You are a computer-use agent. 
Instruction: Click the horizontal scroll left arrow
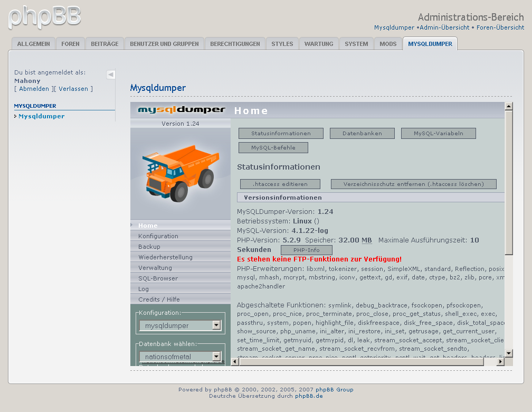[235, 362]
